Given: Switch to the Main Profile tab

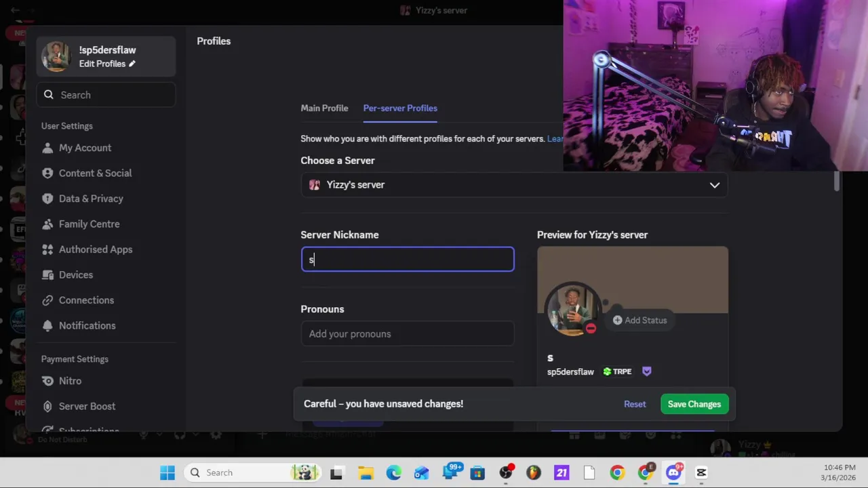Looking at the screenshot, I should [x=324, y=108].
